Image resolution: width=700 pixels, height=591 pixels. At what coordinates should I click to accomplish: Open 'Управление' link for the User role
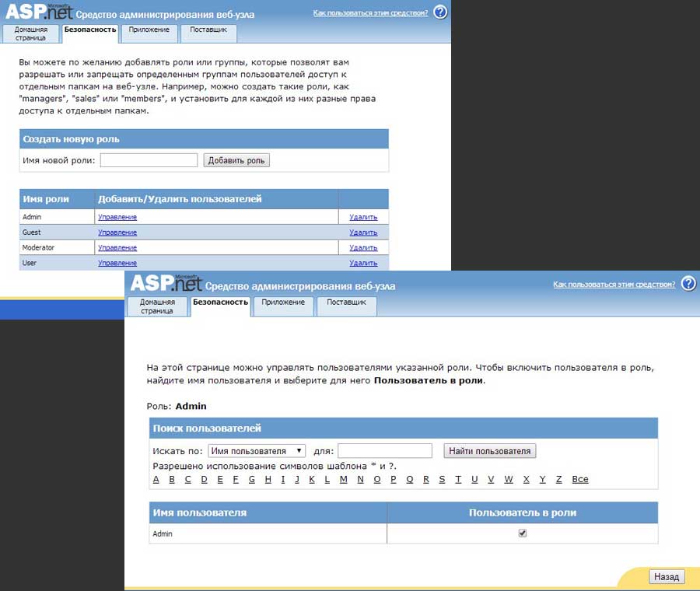point(117,263)
